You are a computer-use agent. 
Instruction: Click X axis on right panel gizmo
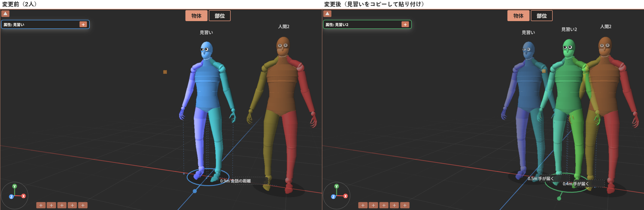click(x=346, y=196)
